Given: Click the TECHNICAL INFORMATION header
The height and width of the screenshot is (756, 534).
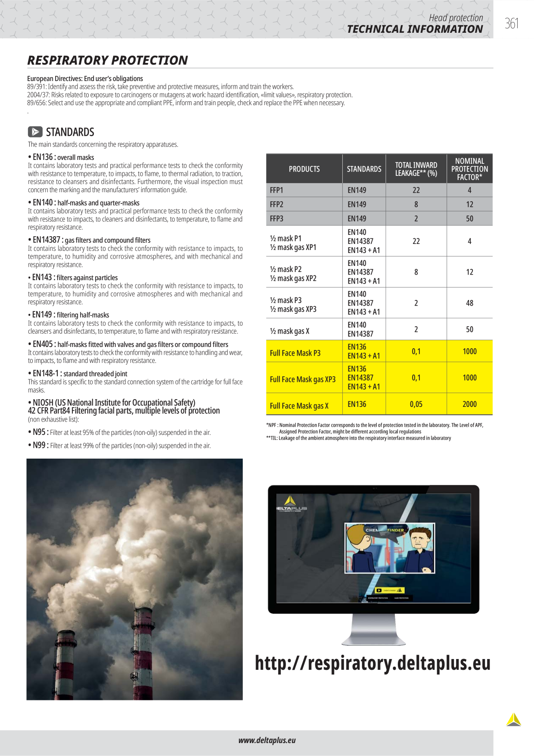Looking at the screenshot, I should point(415,29).
